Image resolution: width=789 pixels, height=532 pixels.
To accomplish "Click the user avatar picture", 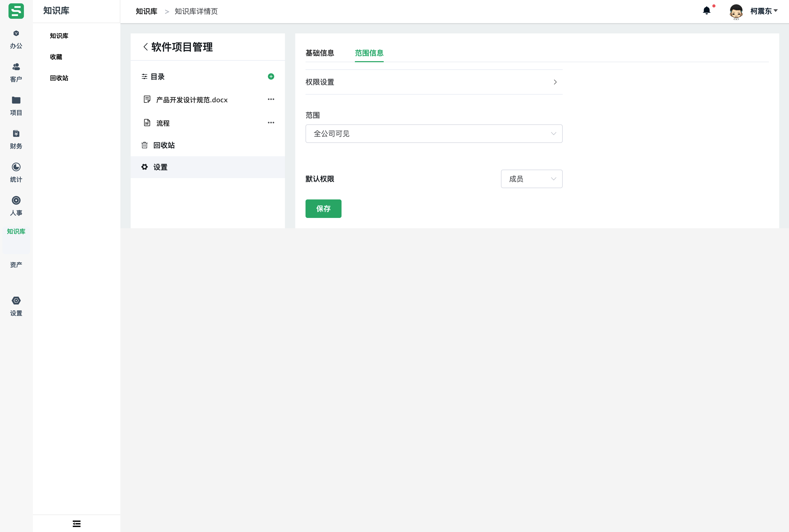I will [736, 12].
